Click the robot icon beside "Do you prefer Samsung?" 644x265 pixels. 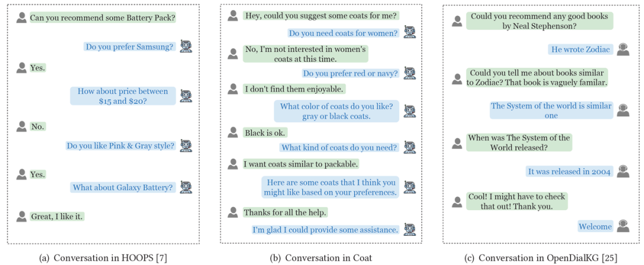point(186,47)
